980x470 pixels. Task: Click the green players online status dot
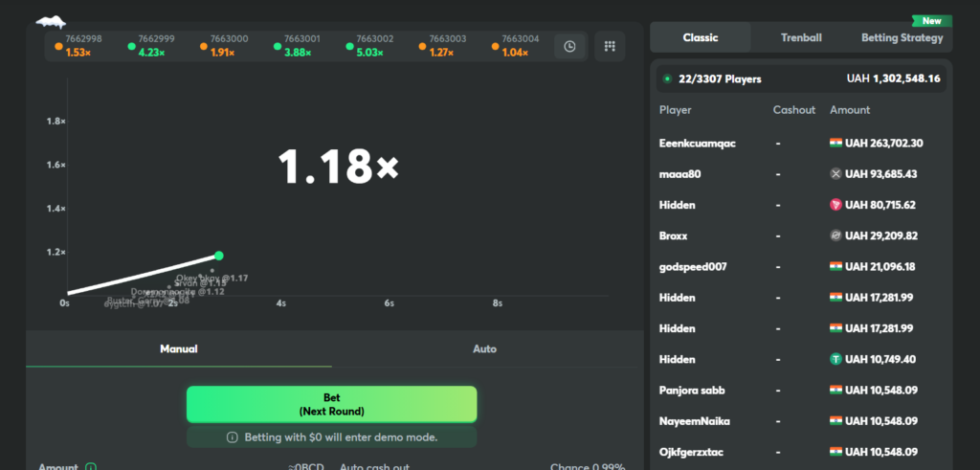pos(667,78)
